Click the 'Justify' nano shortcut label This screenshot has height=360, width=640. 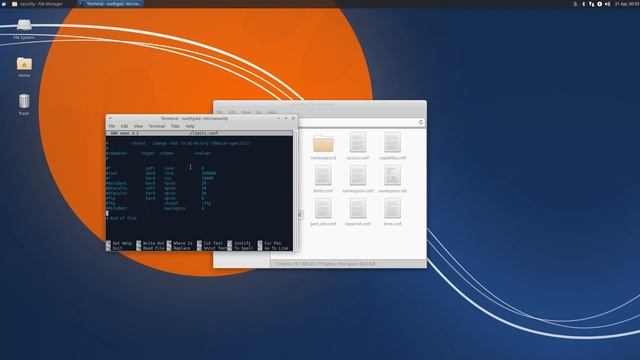(242, 243)
